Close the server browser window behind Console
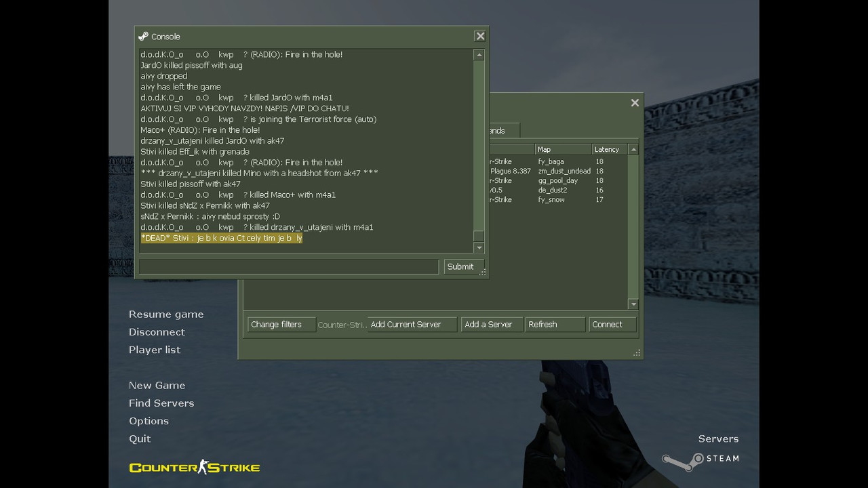868x488 pixels. pos(635,103)
